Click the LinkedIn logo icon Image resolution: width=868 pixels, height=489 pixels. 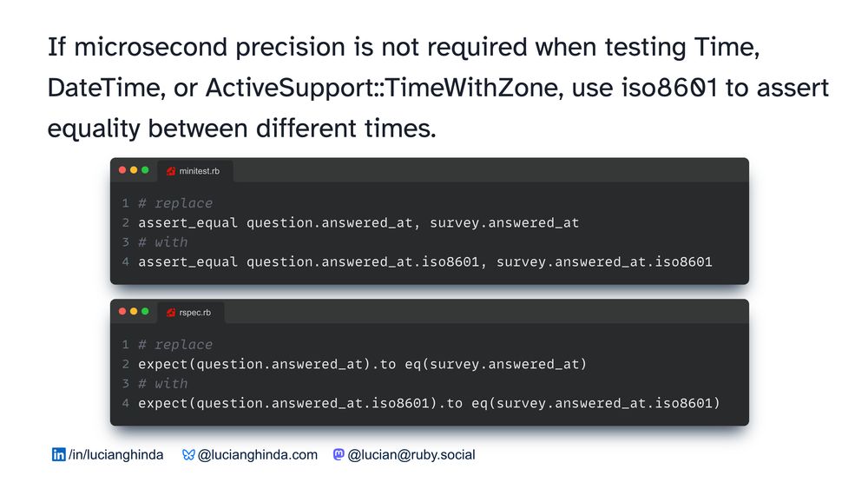[59, 454]
